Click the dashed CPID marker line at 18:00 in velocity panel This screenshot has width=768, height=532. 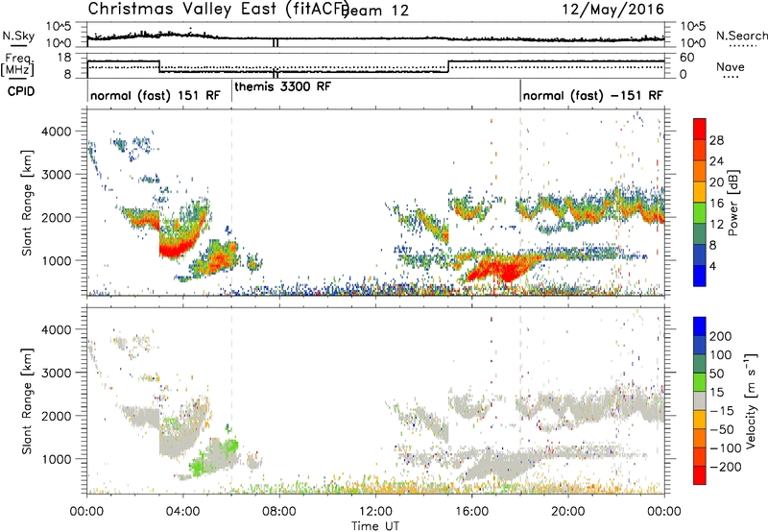pyautogui.click(x=520, y=400)
